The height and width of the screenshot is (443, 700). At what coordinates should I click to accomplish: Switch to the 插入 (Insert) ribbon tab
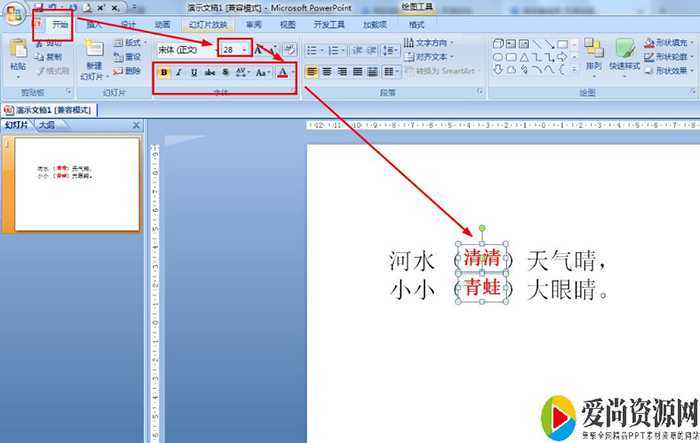(93, 24)
